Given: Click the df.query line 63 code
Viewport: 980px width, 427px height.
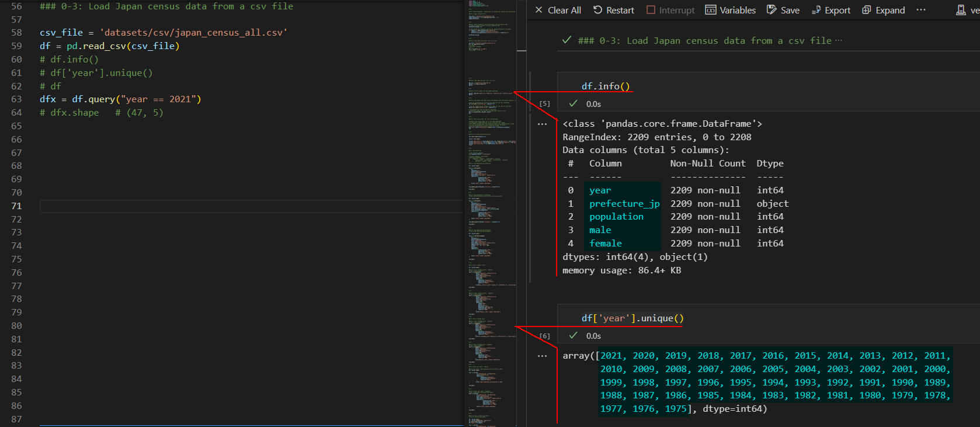Looking at the screenshot, I should [120, 99].
